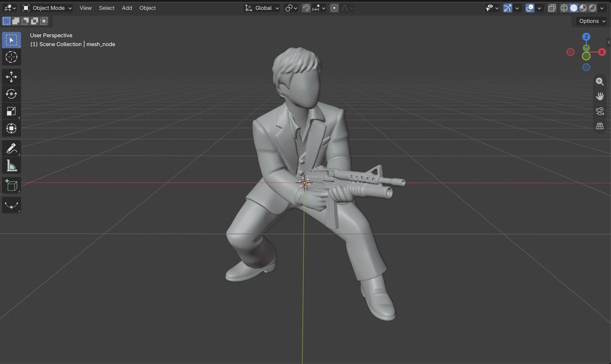Switch to solid viewport shading
The width and height of the screenshot is (611, 364).
coord(574,8)
